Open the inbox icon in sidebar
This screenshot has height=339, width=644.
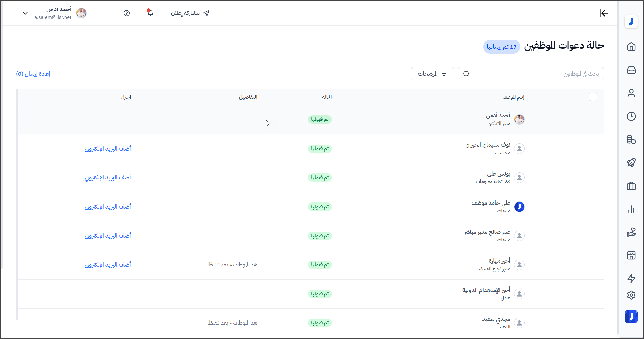631,70
